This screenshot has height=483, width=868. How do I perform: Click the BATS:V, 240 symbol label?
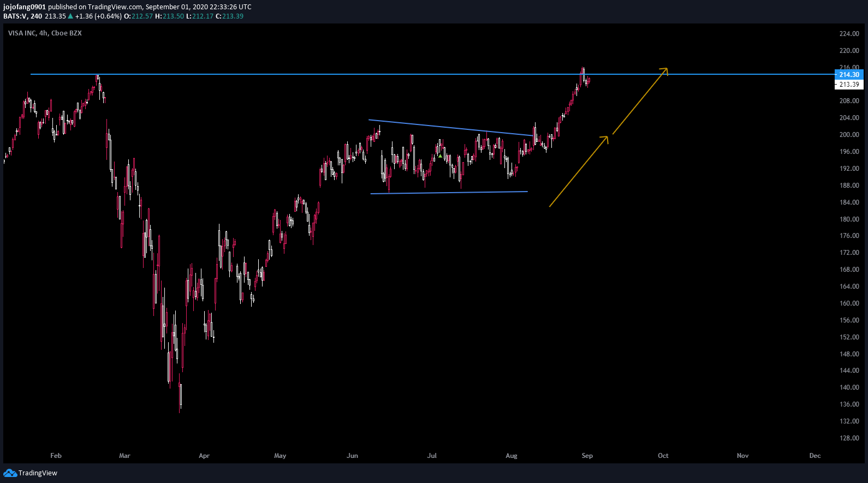click(22, 16)
